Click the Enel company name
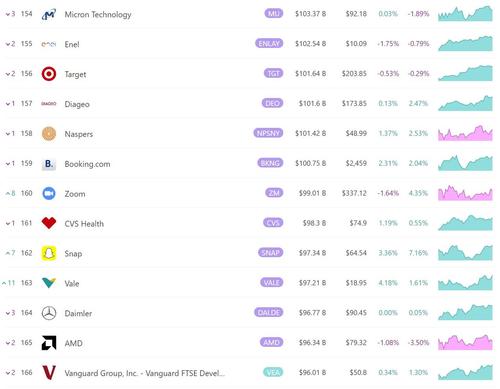500x389 pixels. pyautogui.click(x=72, y=44)
